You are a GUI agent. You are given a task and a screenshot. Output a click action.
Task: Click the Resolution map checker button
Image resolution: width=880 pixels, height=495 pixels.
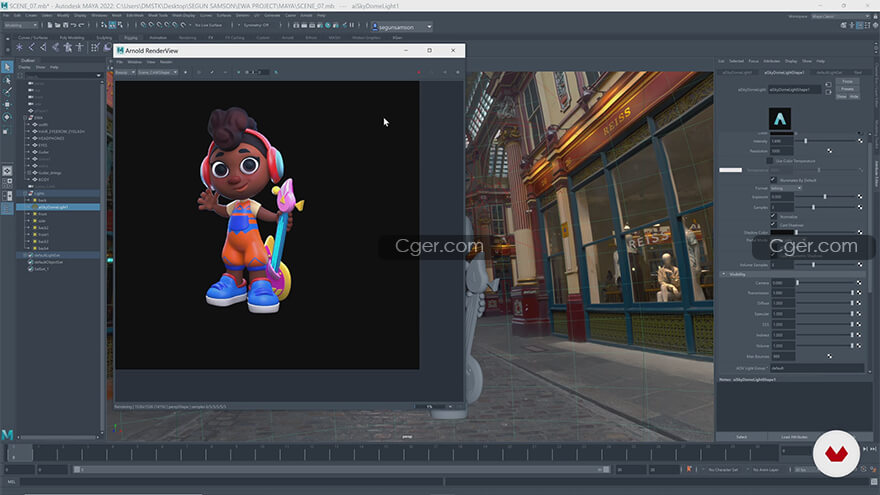pyautogui.click(x=829, y=151)
